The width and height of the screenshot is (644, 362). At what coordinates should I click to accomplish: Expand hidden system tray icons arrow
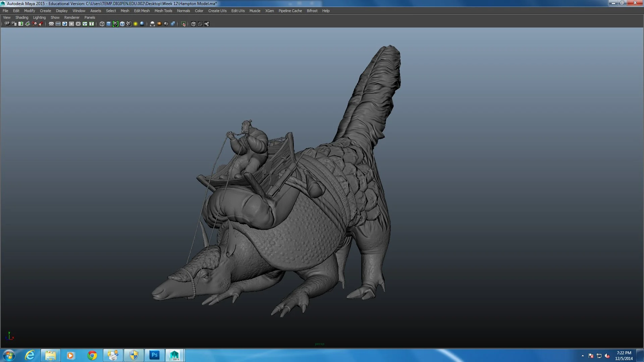[583, 356]
